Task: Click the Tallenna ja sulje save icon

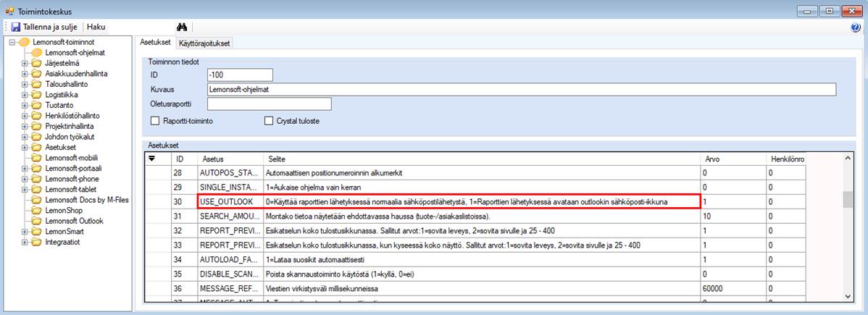Action: (x=15, y=27)
